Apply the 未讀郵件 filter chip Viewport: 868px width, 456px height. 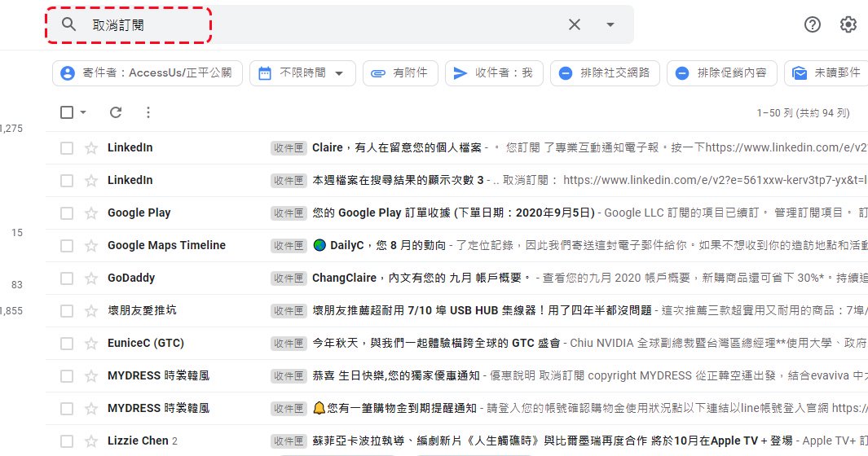point(827,73)
